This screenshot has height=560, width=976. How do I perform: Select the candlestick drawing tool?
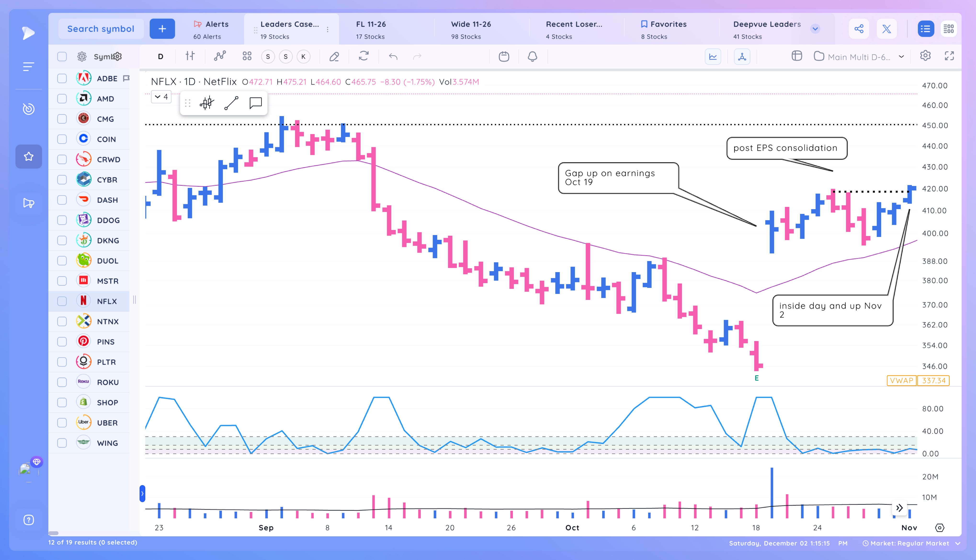pos(207,103)
